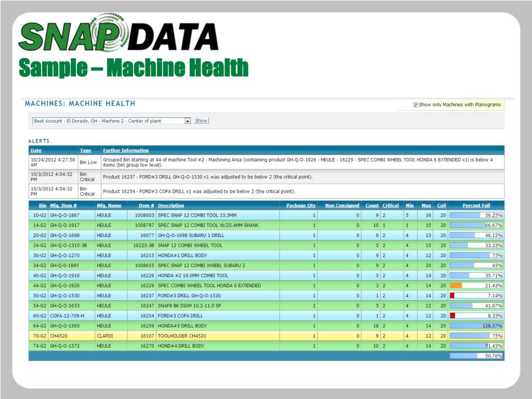Click Mfg. item GH-Q-O-1867
The image size is (532, 399).
pos(65,215)
